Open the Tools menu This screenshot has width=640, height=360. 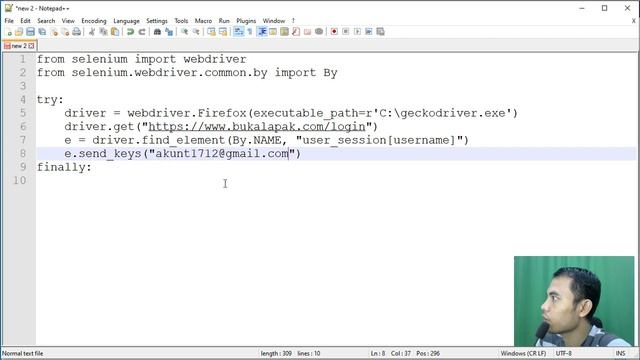point(181,21)
